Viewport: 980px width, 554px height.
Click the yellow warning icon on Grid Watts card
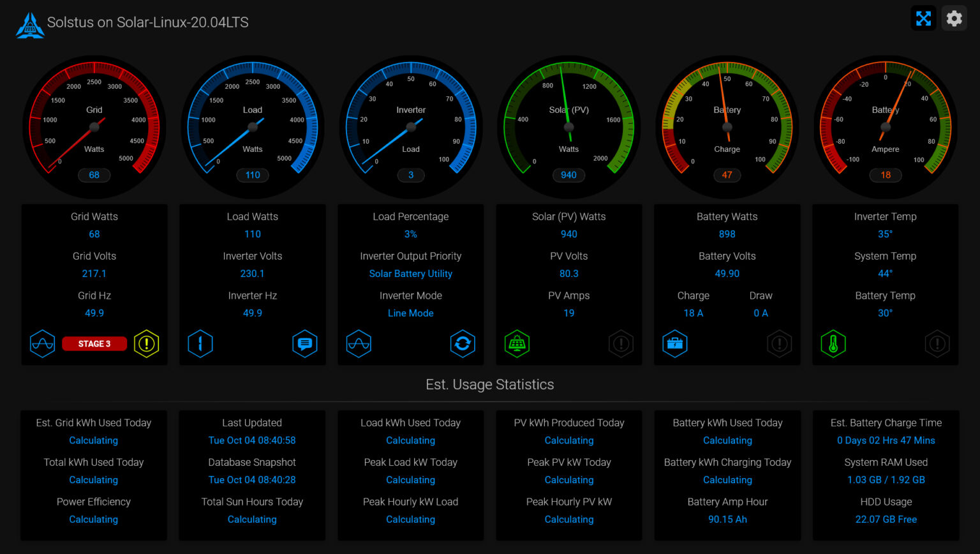(x=146, y=343)
